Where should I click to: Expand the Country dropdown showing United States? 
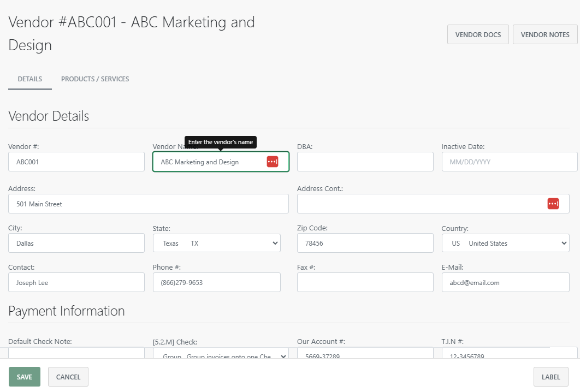point(505,243)
